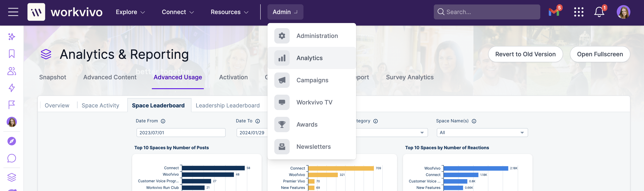Click the Date From field 2023/07/01
This screenshot has width=644, height=191.
(x=181, y=133)
